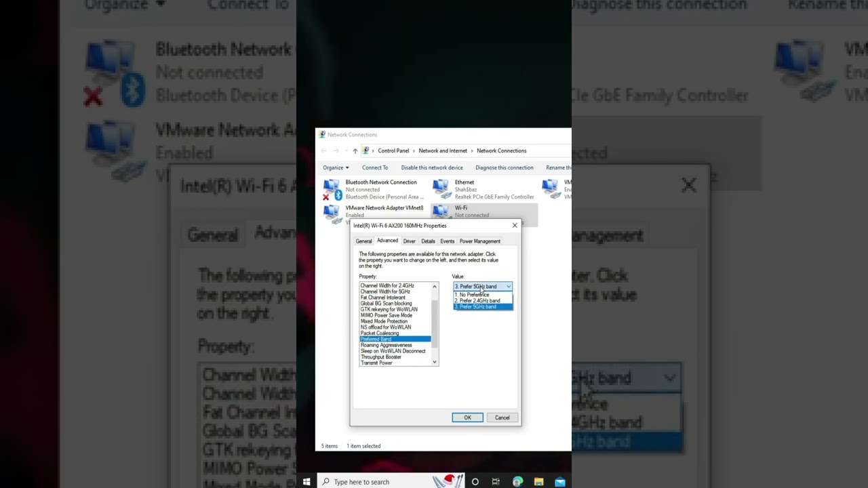Switch to the Power Management tab
868x488 pixels.
tap(480, 241)
